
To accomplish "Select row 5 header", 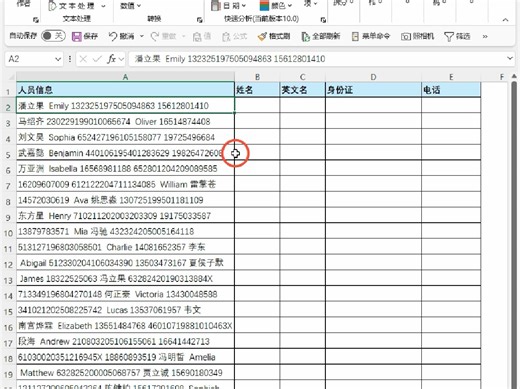I will 9,154.
